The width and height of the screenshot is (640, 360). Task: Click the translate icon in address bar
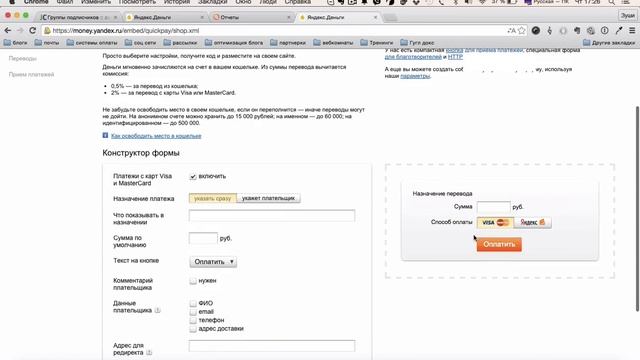511,31
